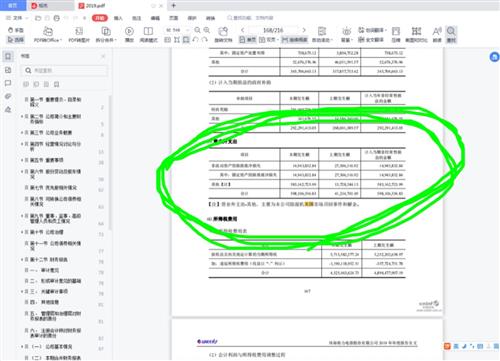Open the red Start ribbon tab
The height and width of the screenshot is (361, 500).
[x=100, y=18]
